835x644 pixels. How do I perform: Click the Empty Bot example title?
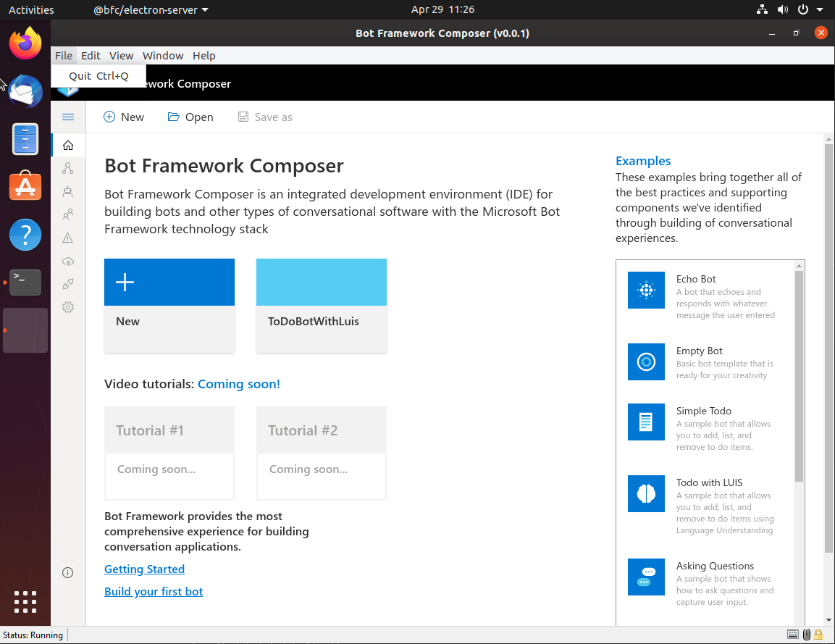[699, 351]
